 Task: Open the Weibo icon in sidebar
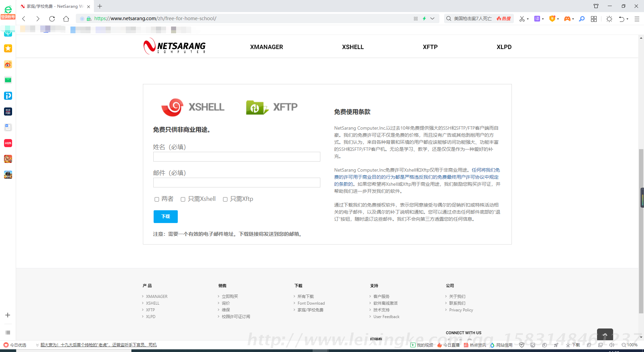pyautogui.click(x=8, y=64)
